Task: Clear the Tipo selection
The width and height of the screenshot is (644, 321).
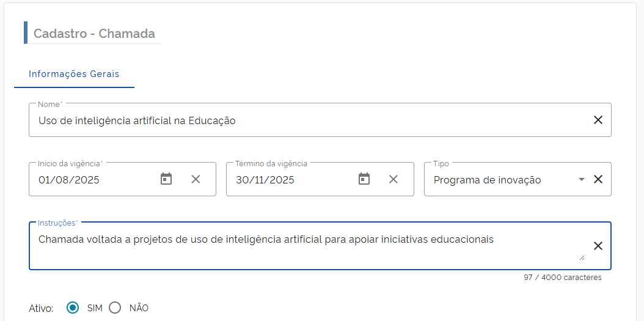Action: tap(598, 179)
